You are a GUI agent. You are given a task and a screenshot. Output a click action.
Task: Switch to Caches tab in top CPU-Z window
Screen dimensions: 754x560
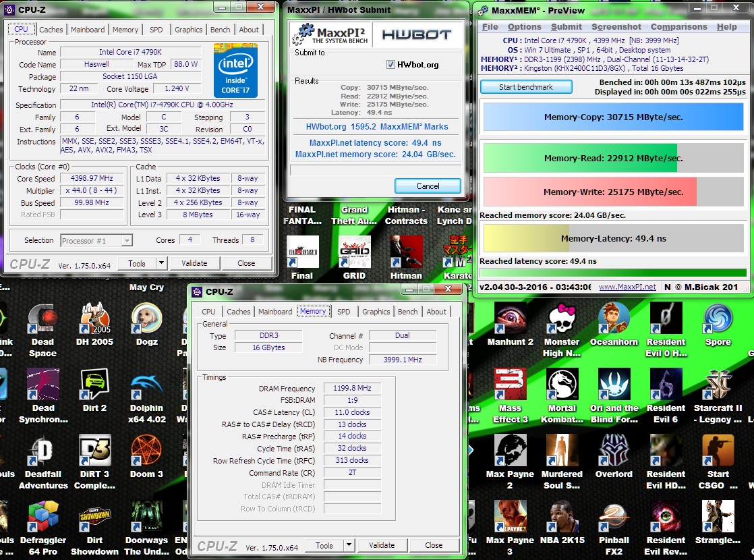point(51,29)
